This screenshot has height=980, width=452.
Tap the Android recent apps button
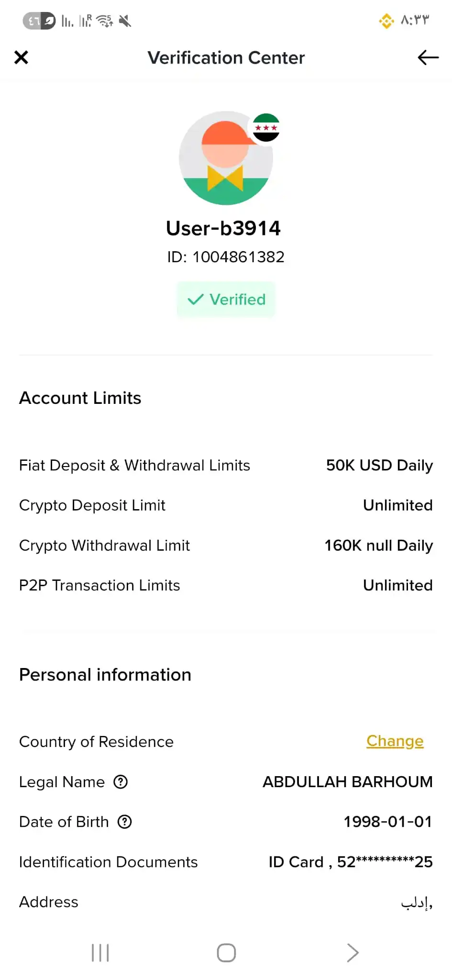100,953
